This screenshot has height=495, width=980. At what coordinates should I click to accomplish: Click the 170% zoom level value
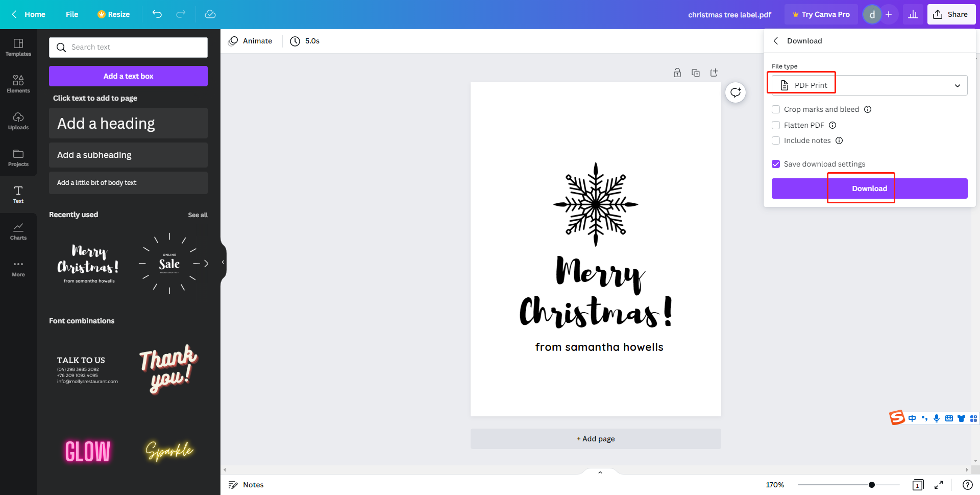(x=775, y=485)
